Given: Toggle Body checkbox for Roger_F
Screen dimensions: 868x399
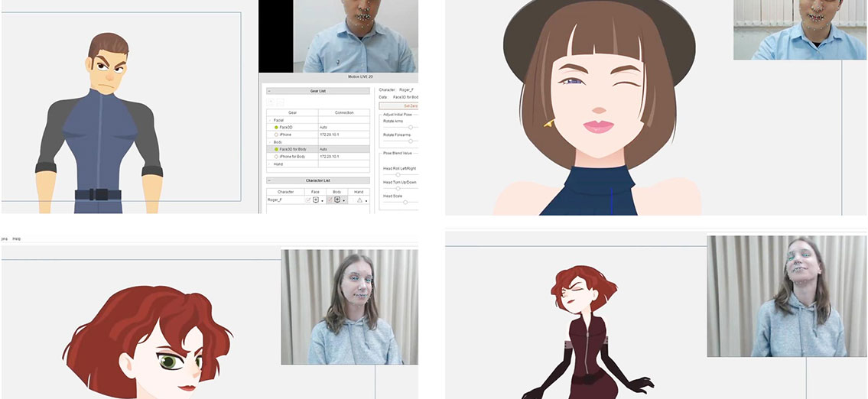Looking at the screenshot, I should [x=330, y=199].
